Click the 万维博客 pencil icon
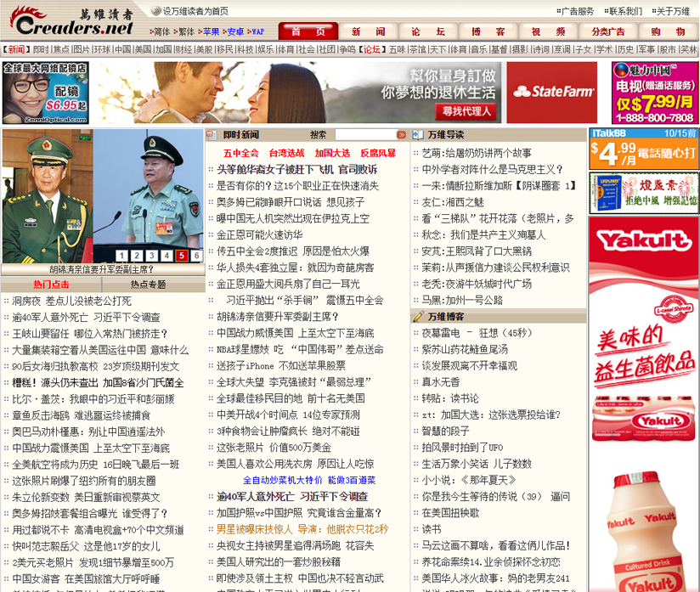The width and height of the screenshot is (700, 592). coord(418,317)
